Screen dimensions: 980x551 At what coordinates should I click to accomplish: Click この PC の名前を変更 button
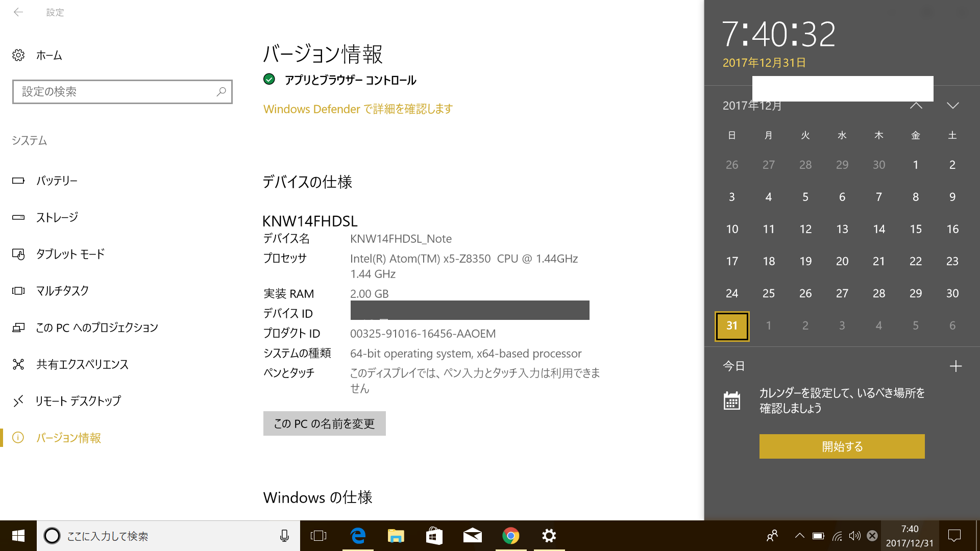[324, 423]
